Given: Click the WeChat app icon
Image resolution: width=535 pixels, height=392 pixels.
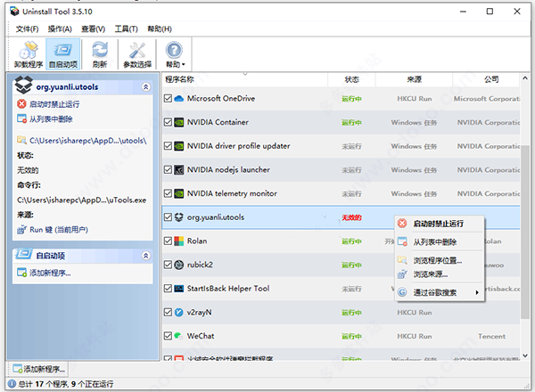Looking at the screenshot, I should click(178, 335).
